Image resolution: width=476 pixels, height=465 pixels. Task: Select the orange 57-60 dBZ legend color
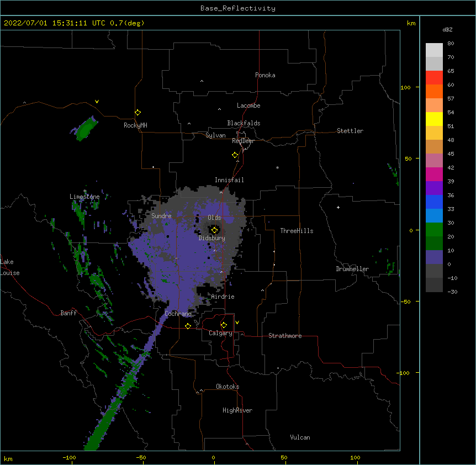(434, 92)
